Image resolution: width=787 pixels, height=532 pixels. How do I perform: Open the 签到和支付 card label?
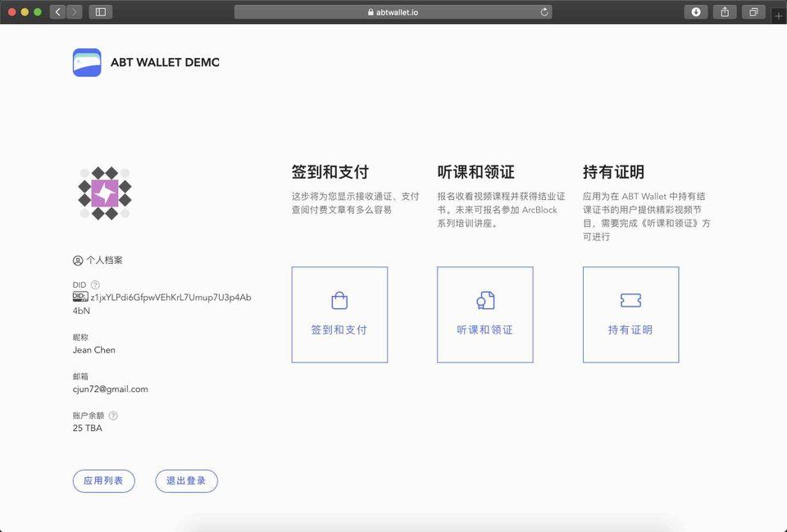point(339,330)
